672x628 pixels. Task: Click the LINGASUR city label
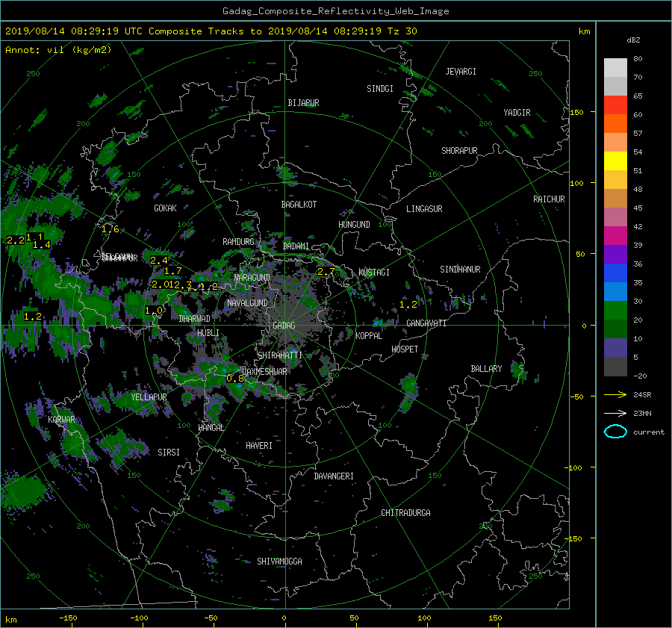coord(424,209)
